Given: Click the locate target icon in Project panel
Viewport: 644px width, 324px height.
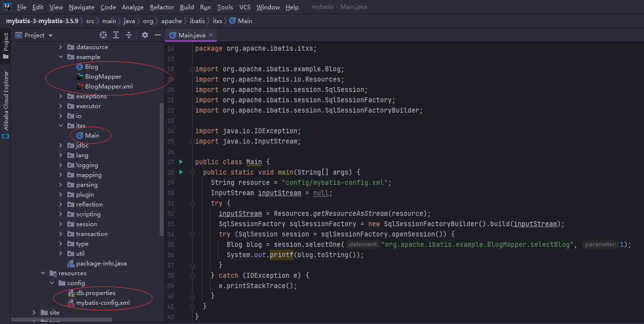Looking at the screenshot, I should 103,35.
